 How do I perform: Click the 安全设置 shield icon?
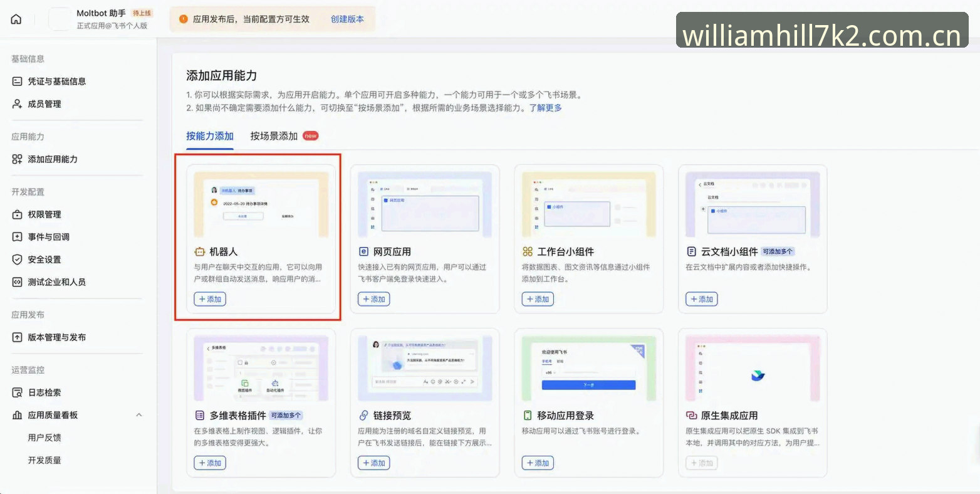pyautogui.click(x=18, y=260)
